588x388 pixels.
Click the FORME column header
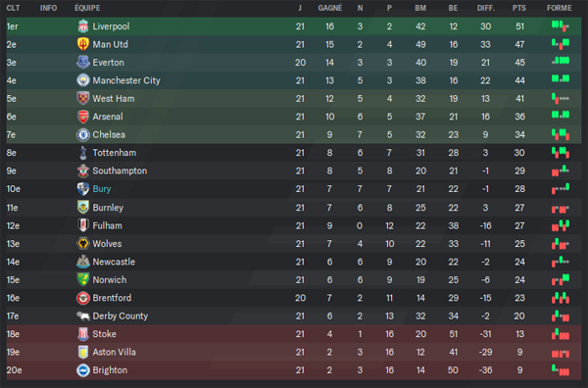coord(560,8)
